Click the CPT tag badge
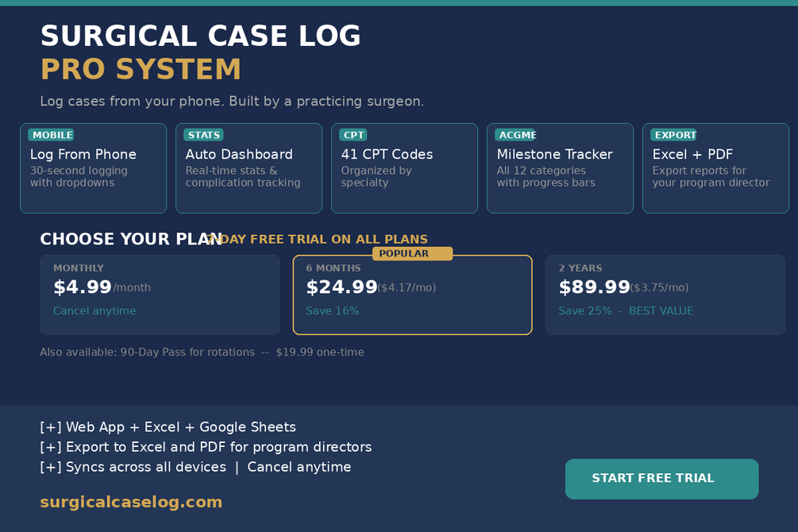Viewport: 798px width, 532px height. pos(353,135)
